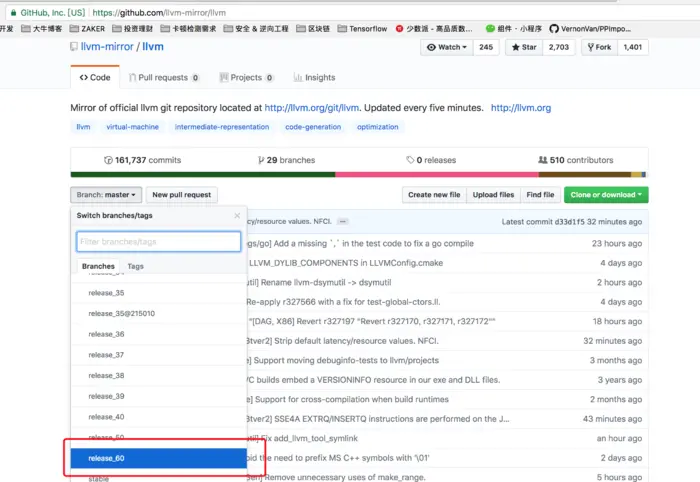Viewport: 700px width, 482px height.
Task: Open the 245 watchers count
Action: [486, 47]
